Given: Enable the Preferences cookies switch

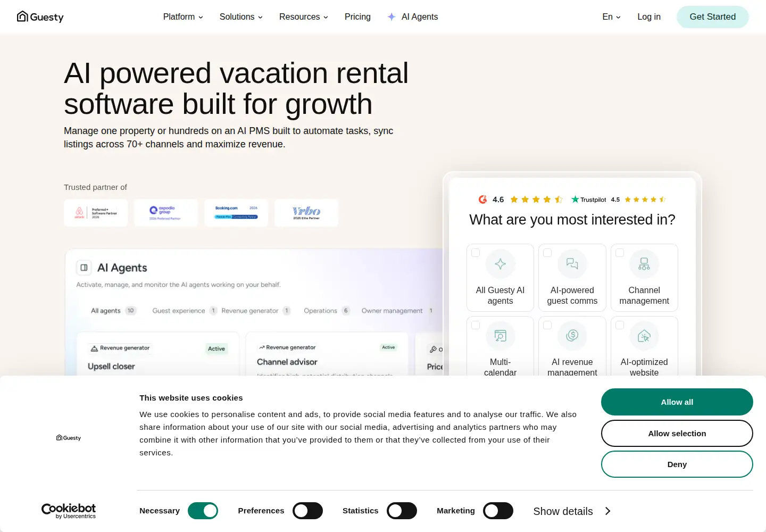Looking at the screenshot, I should 308,511.
